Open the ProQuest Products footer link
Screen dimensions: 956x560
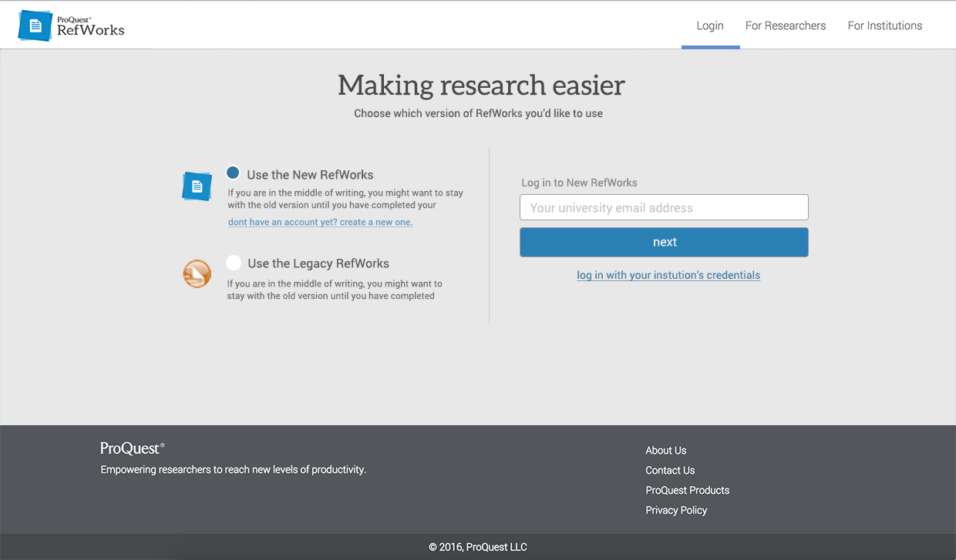click(687, 491)
